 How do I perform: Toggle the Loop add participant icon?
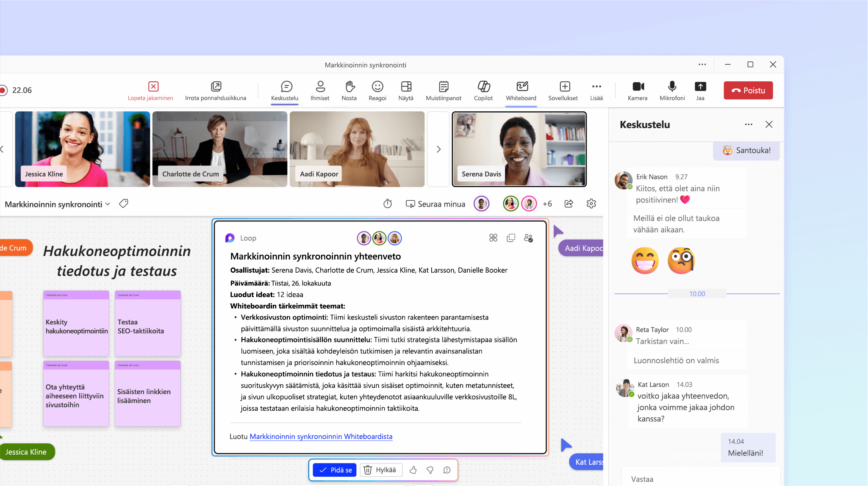click(528, 237)
